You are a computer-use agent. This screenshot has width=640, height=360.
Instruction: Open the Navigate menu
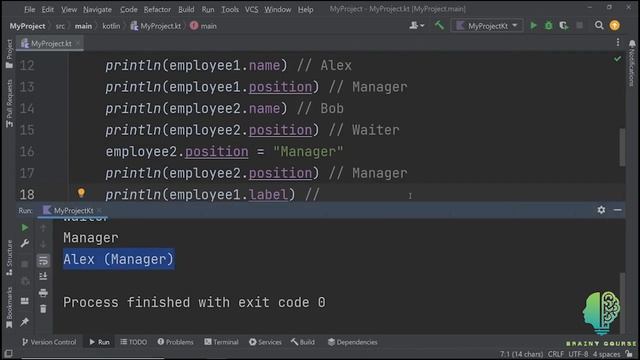tap(97, 9)
